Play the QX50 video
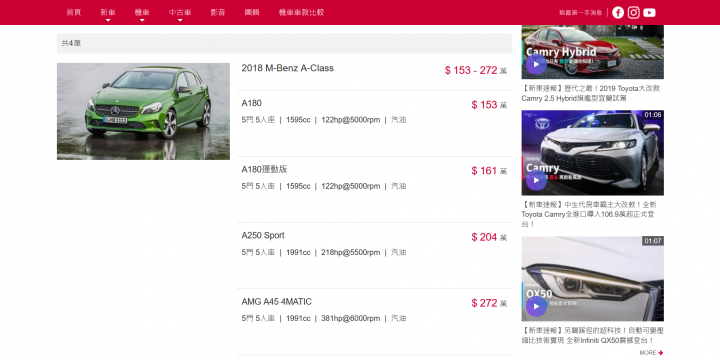The width and height of the screenshot is (720, 360). tap(536, 306)
